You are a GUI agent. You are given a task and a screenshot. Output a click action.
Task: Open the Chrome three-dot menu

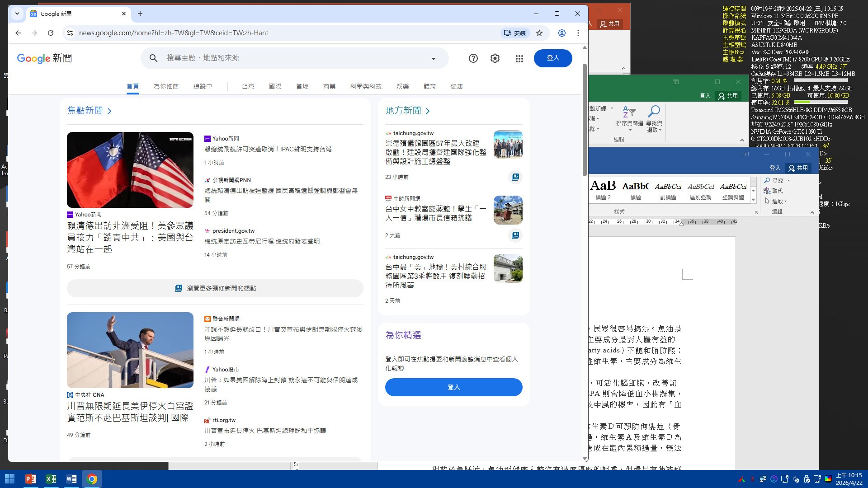point(578,33)
